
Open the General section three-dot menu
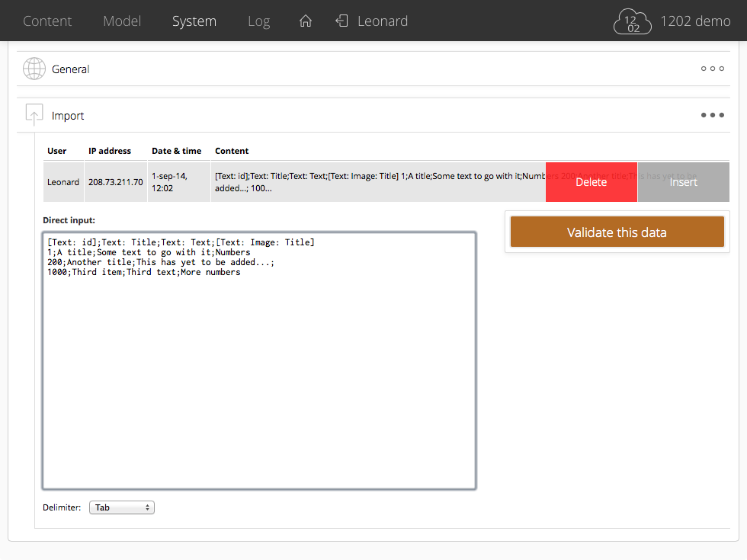pyautogui.click(x=712, y=69)
